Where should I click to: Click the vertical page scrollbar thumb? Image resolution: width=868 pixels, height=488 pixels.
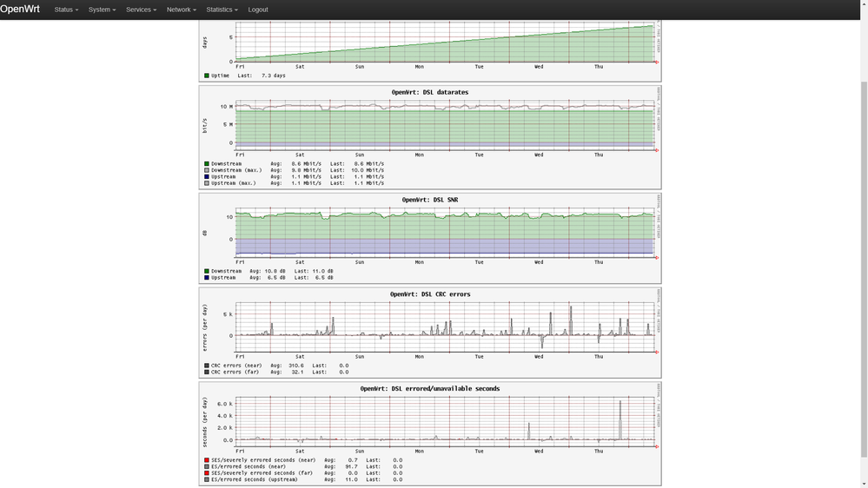(x=863, y=278)
